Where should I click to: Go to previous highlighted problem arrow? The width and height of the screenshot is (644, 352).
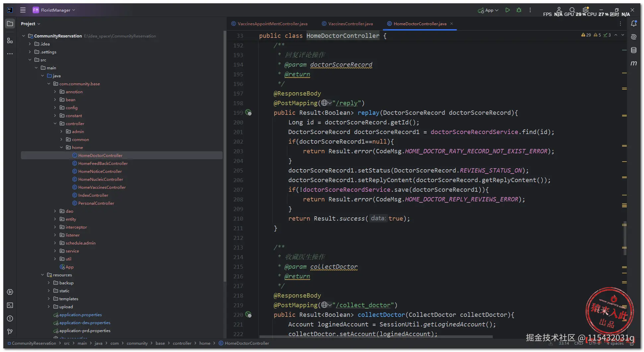[616, 35]
